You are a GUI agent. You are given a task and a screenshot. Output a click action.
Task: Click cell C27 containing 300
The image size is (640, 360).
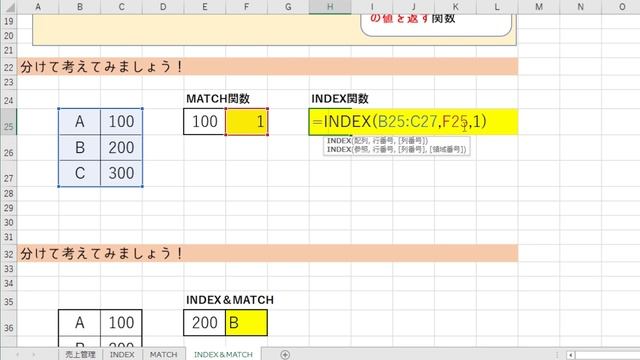121,173
